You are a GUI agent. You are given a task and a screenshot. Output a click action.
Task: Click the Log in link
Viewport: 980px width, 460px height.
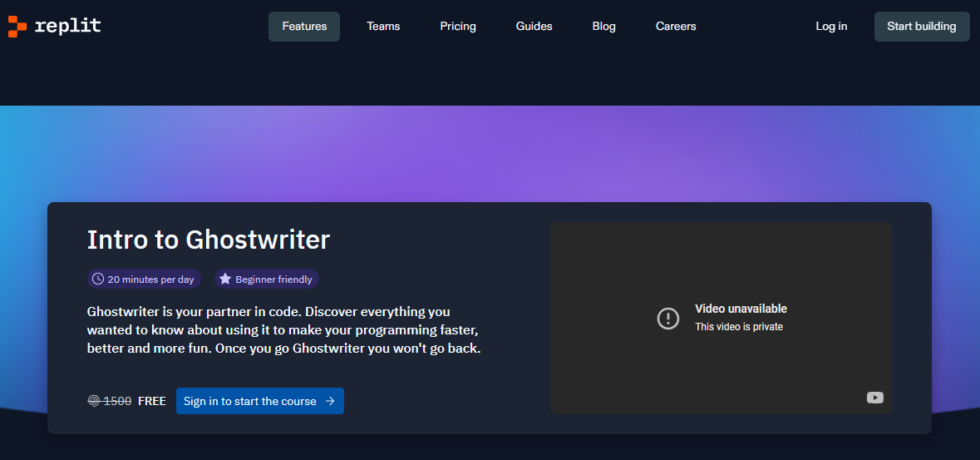pos(831,27)
